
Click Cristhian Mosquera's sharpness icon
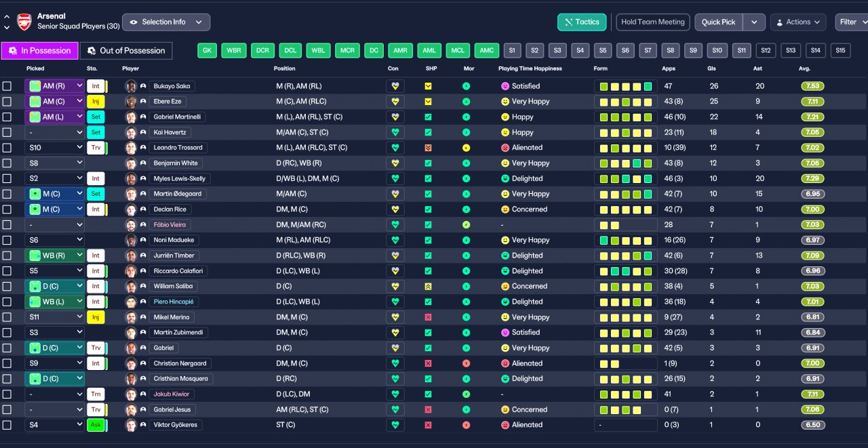coord(428,379)
